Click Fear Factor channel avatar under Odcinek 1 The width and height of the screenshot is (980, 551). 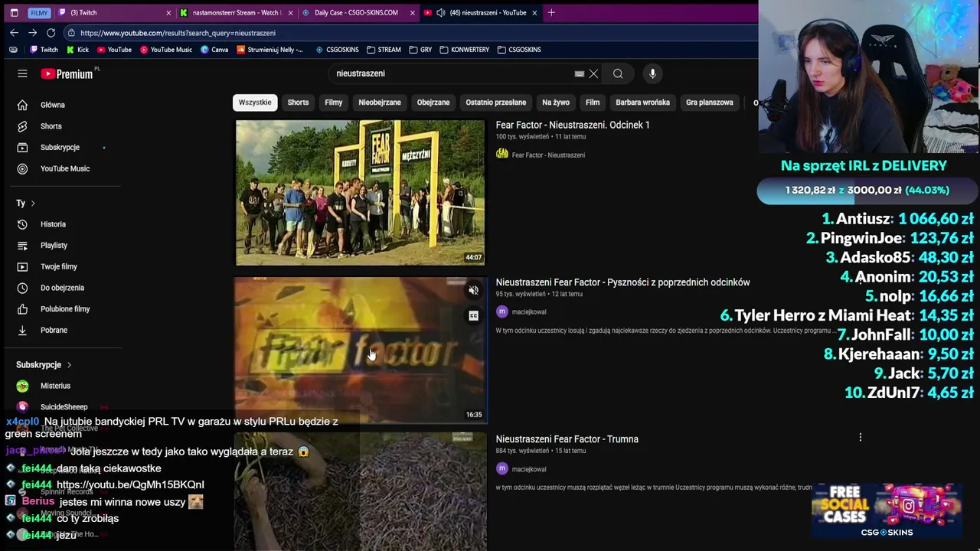point(502,155)
